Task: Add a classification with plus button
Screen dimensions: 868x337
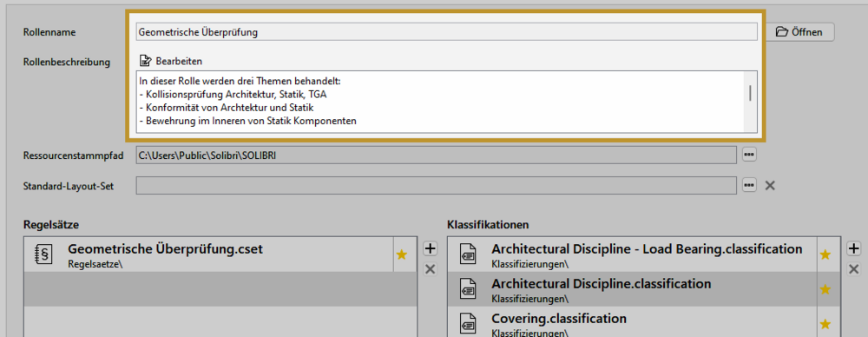Action: coord(854,249)
